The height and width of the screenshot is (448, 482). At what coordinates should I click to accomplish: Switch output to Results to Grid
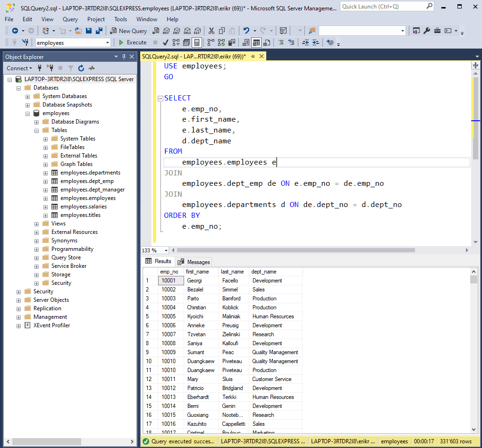click(x=256, y=42)
